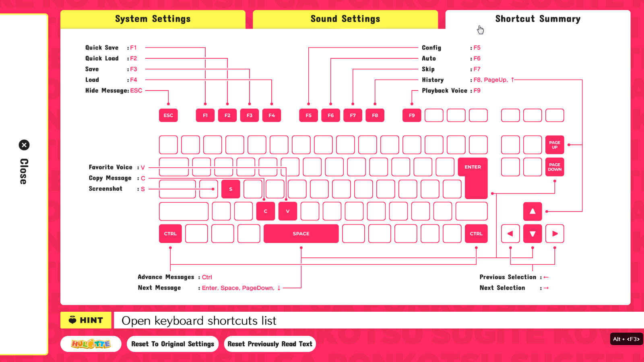Click the F9 key on the diagram

point(412,115)
